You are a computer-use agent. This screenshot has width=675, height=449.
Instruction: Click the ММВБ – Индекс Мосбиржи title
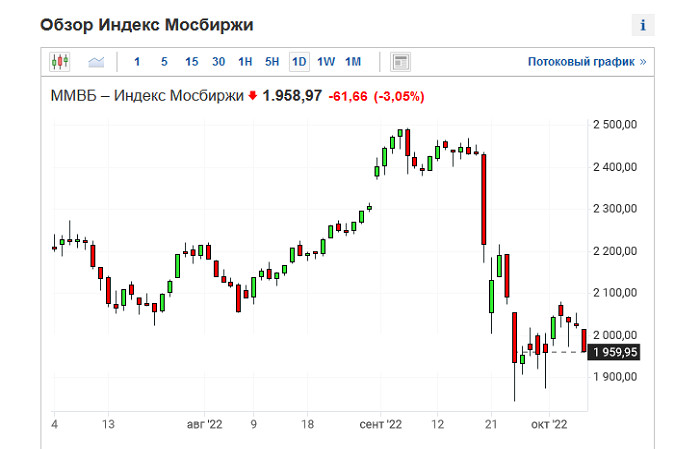(x=147, y=96)
